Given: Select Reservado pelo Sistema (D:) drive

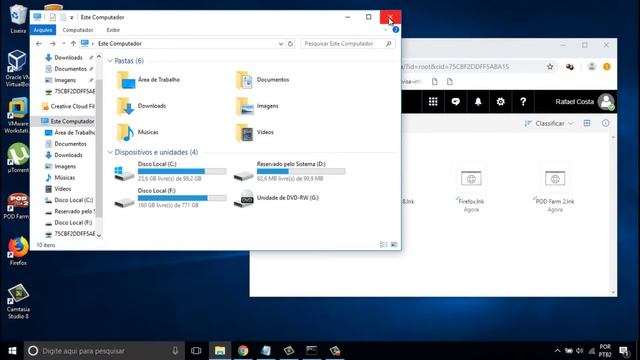Looking at the screenshot, I should 289,171.
